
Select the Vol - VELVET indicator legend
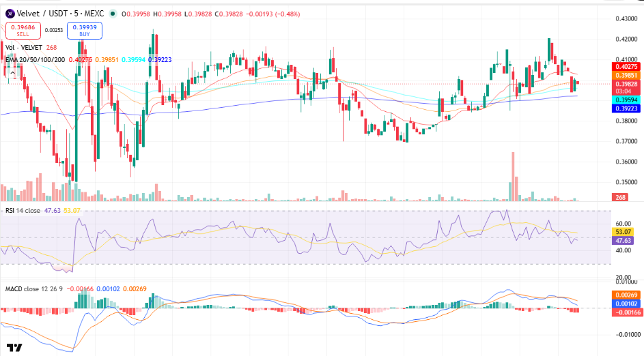pos(24,48)
